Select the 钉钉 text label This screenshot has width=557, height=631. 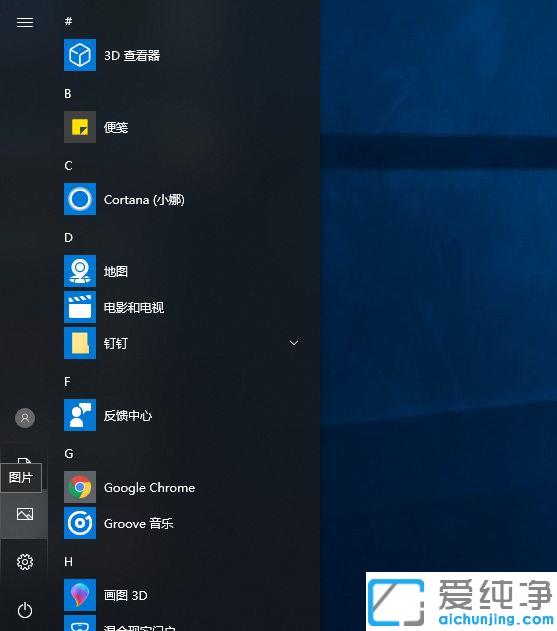click(x=116, y=343)
